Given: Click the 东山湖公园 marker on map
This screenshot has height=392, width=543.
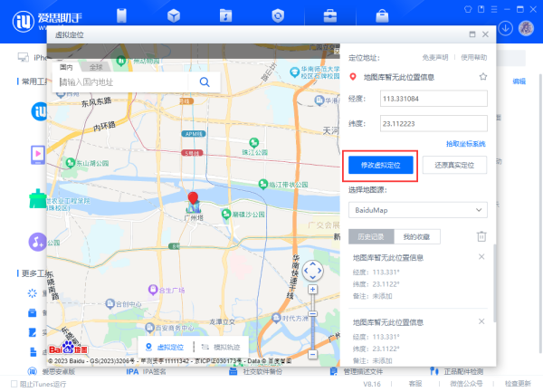Looking at the screenshot, I should pyautogui.click(x=71, y=162).
